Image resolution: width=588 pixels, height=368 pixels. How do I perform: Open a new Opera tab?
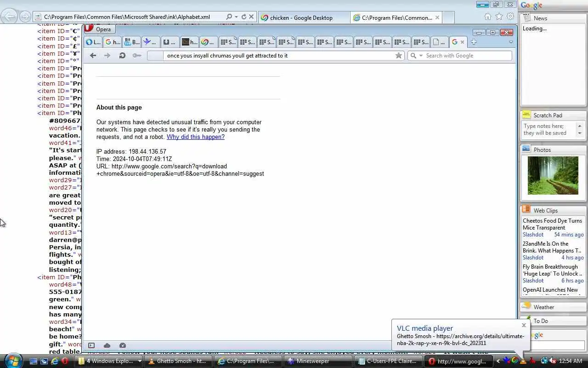click(474, 42)
